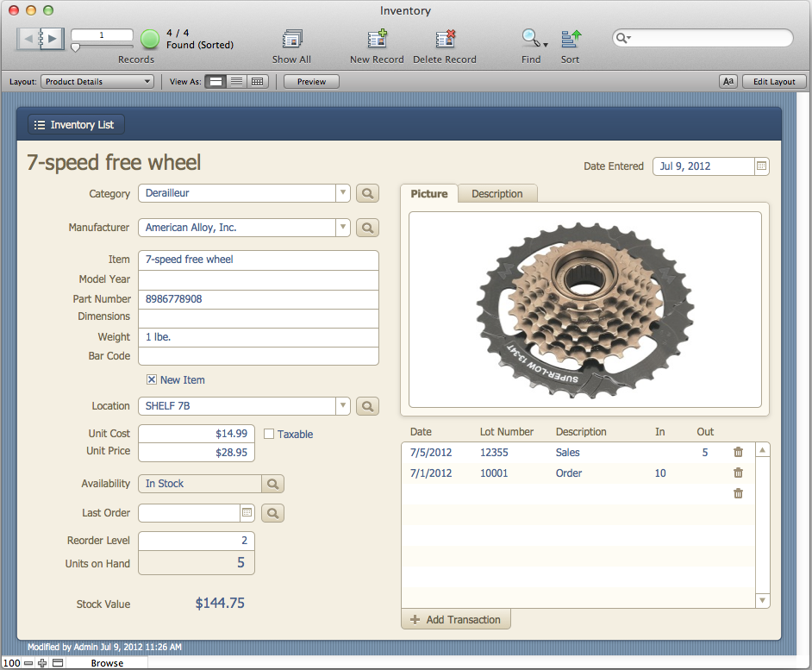This screenshot has width=812, height=670.
Task: Click the Edit Layout button
Action: click(774, 81)
